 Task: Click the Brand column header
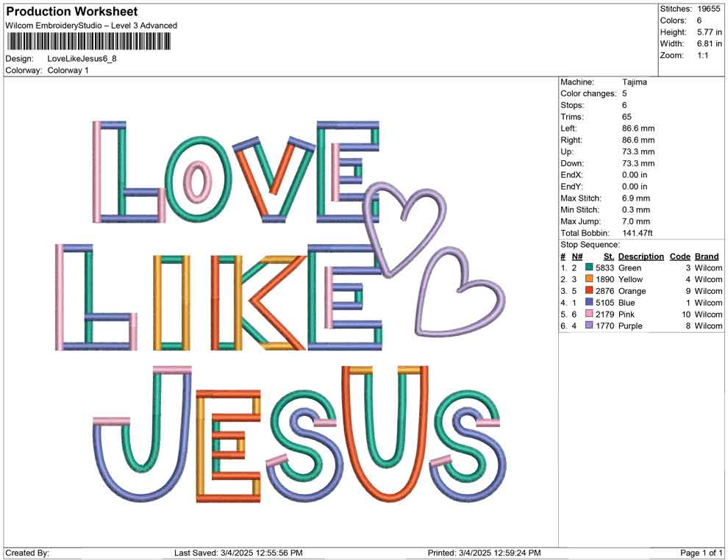[x=706, y=256]
